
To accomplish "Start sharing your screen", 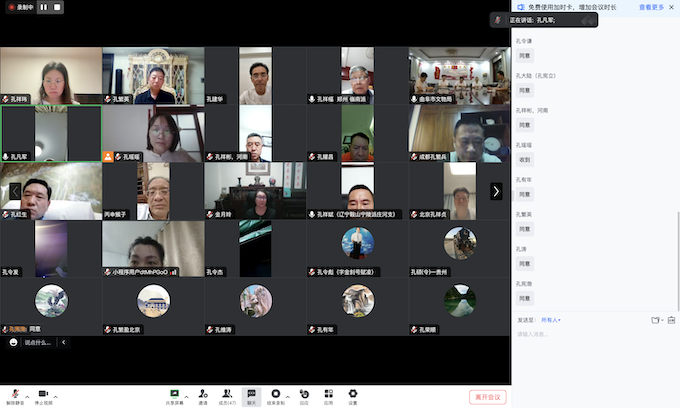I will pos(175,393).
